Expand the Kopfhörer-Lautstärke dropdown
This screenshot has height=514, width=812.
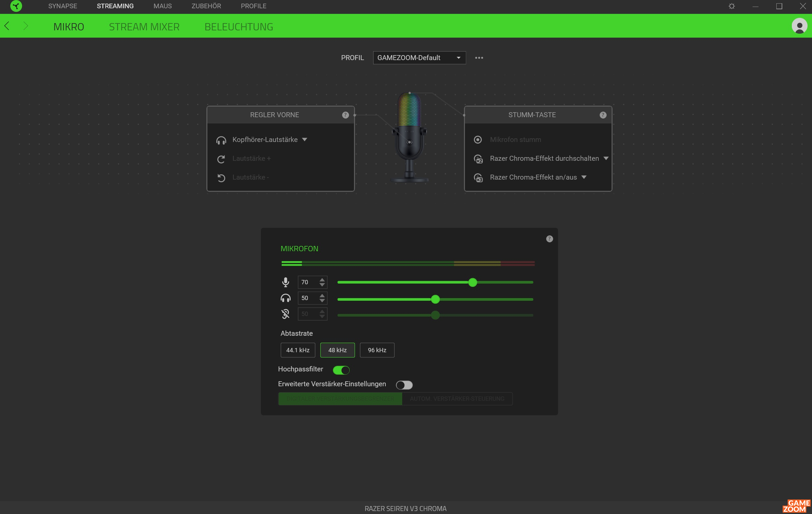point(304,140)
